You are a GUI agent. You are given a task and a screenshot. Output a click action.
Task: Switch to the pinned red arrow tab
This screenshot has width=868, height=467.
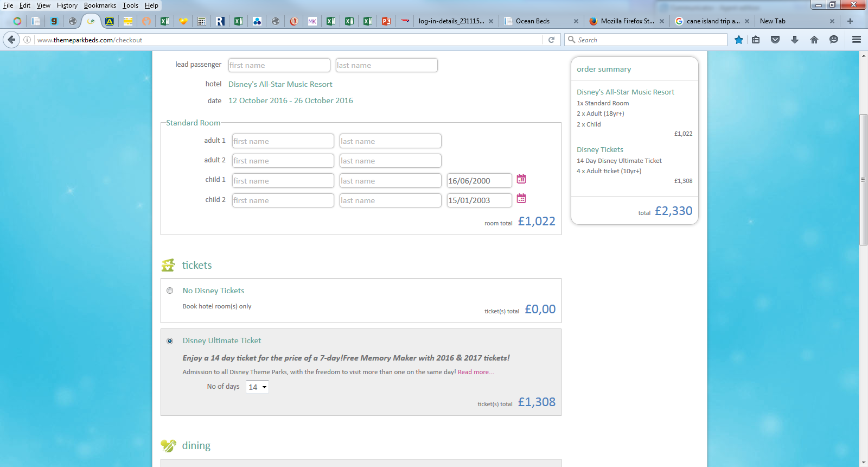[405, 21]
